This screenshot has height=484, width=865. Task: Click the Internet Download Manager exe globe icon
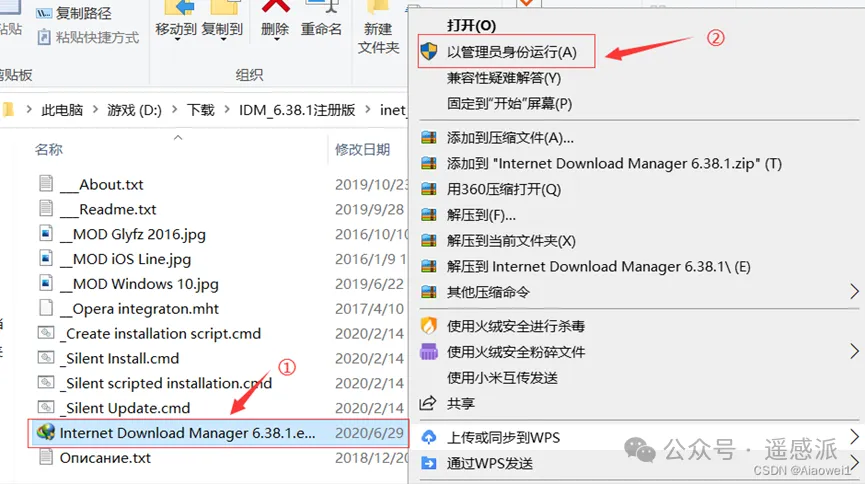point(46,432)
